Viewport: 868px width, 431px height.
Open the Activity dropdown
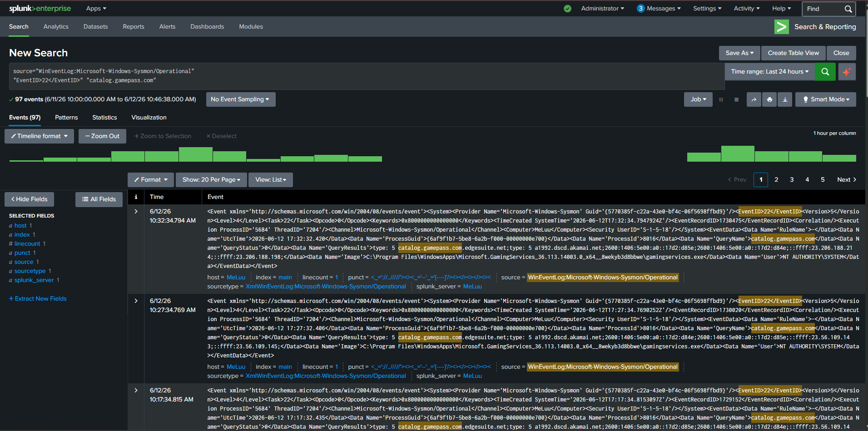click(747, 9)
